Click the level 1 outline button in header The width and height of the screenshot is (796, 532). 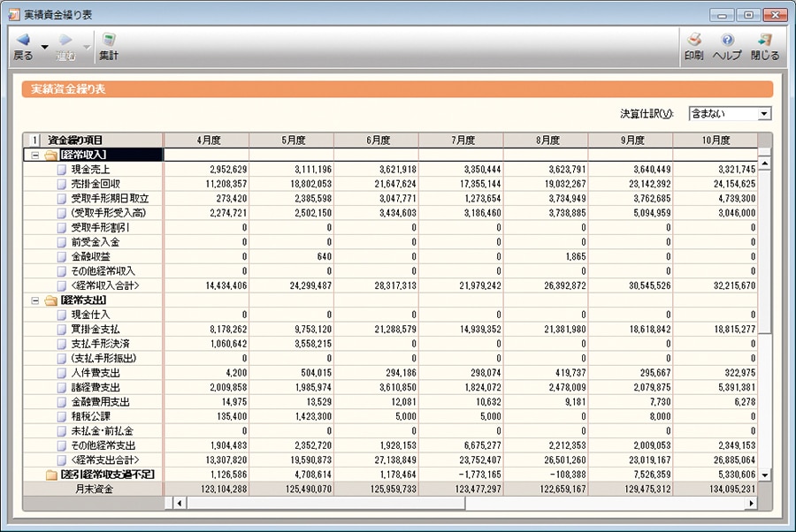click(x=34, y=140)
